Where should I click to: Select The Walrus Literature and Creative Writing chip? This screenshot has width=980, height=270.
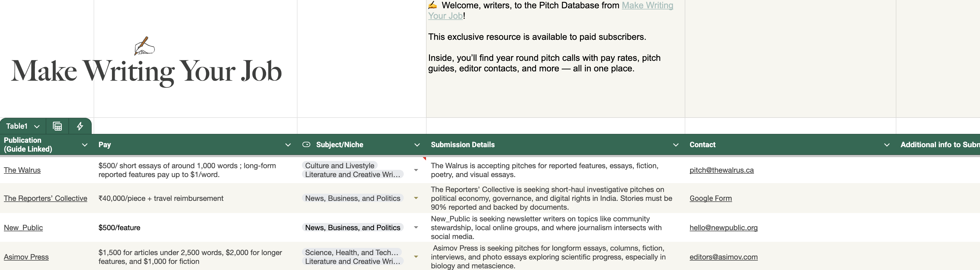click(352, 175)
